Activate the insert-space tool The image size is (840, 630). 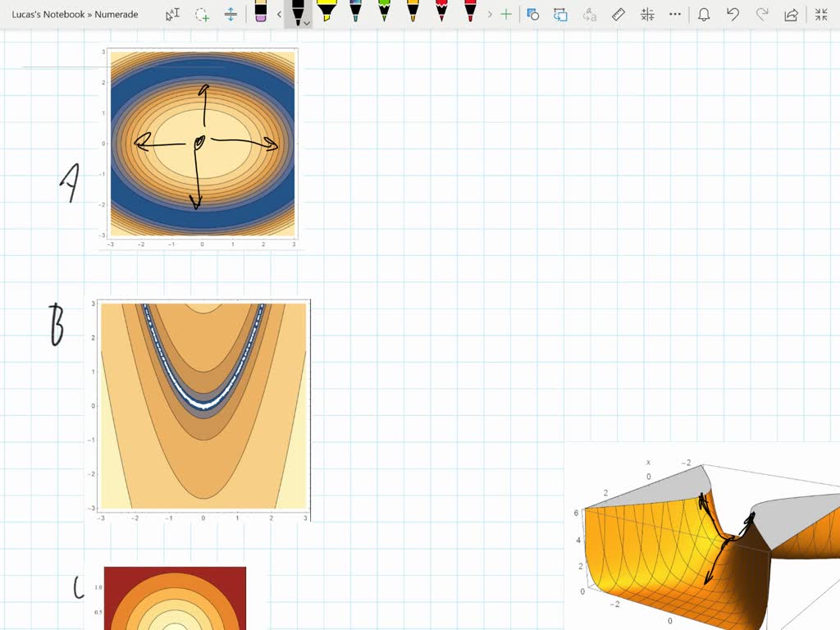pos(231,14)
